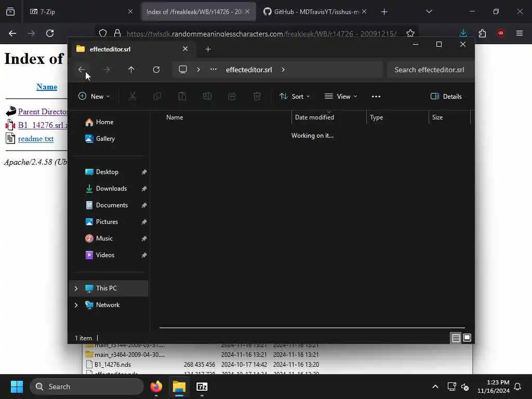532x399 pixels.
Task: Open the New dropdown in Explorer toolbar
Action: pyautogui.click(x=94, y=96)
